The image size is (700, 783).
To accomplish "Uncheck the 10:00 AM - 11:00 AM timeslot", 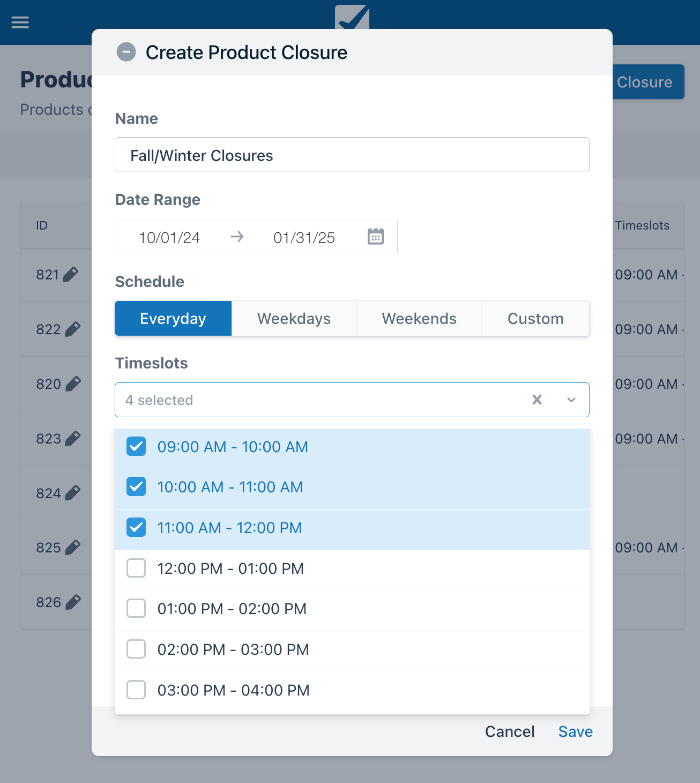I will [136, 487].
